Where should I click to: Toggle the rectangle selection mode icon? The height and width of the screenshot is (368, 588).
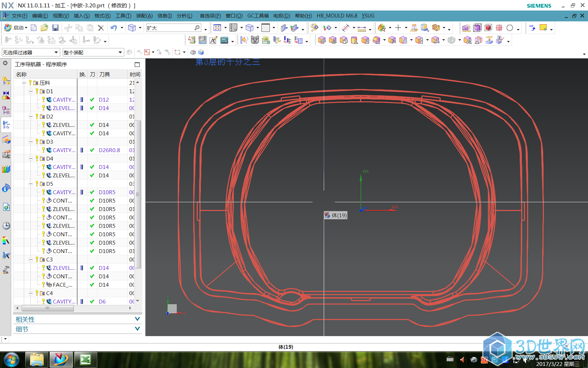[177, 52]
